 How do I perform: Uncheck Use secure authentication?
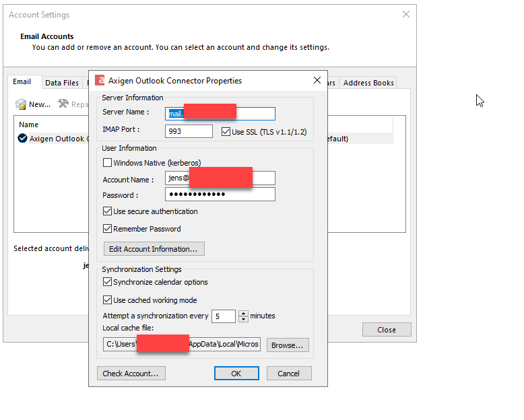(x=107, y=211)
